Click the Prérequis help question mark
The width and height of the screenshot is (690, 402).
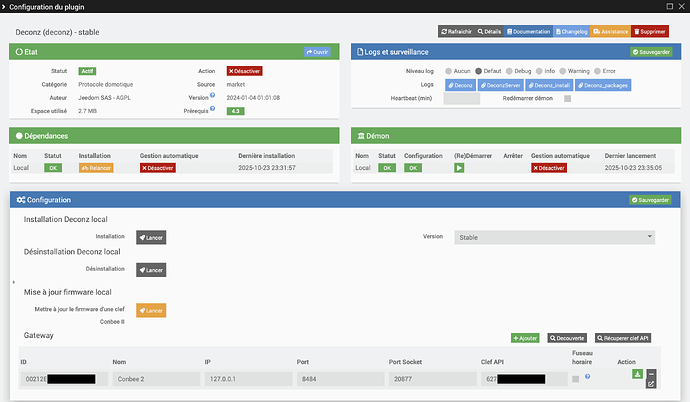[213, 108]
